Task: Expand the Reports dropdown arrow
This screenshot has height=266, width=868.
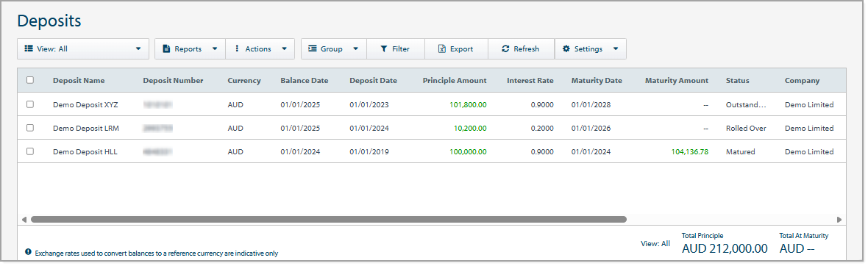Action: [x=215, y=48]
